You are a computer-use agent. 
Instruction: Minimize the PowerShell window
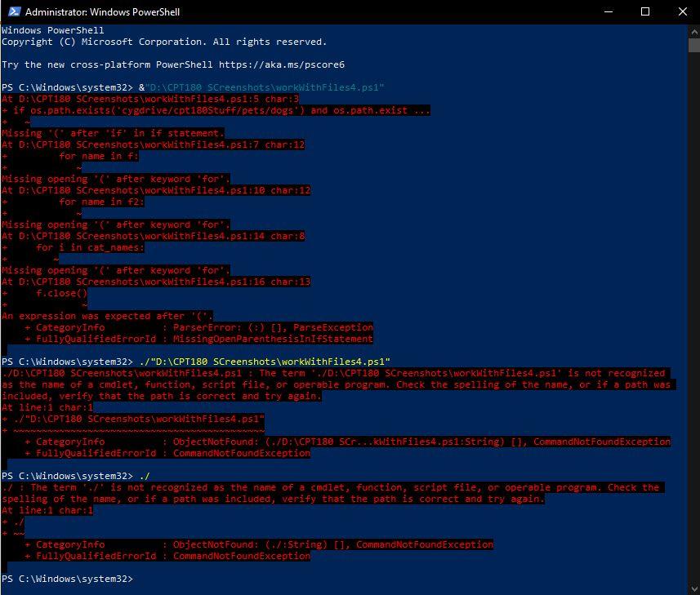(608, 11)
